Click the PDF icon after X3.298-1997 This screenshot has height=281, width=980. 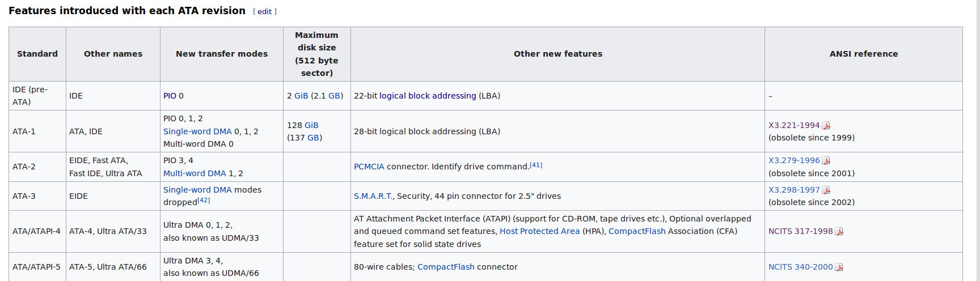(826, 190)
